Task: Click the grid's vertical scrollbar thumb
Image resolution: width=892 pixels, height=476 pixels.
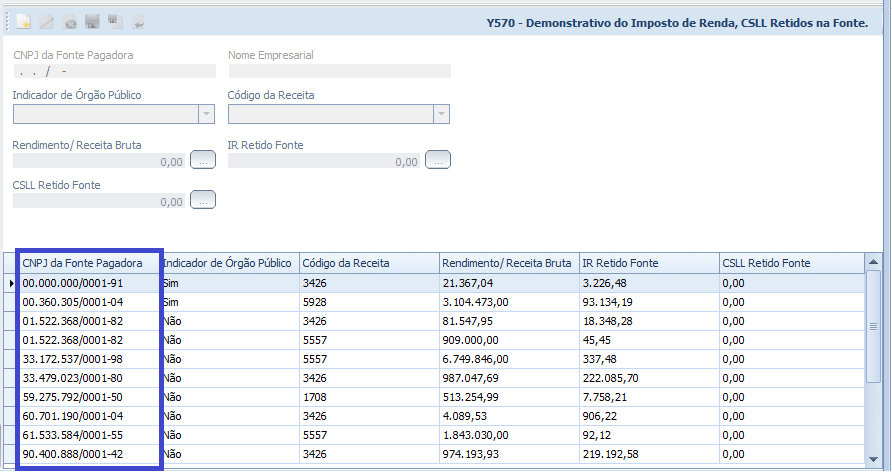Action: click(873, 326)
